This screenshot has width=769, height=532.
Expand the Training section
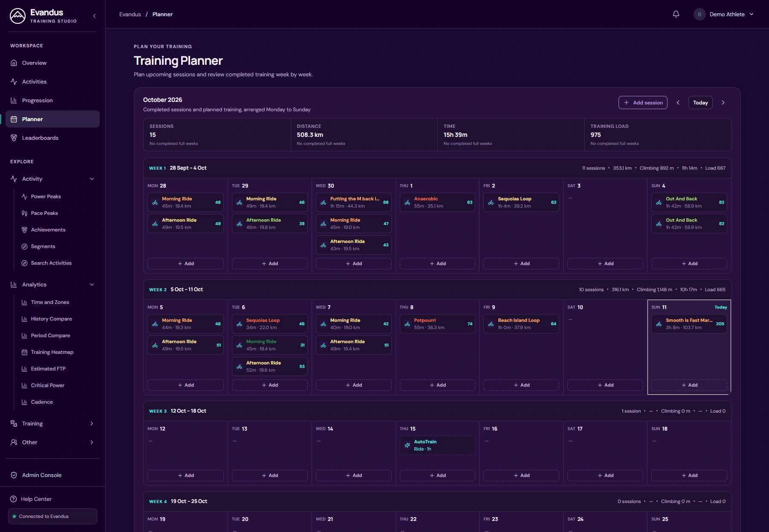click(x=92, y=423)
